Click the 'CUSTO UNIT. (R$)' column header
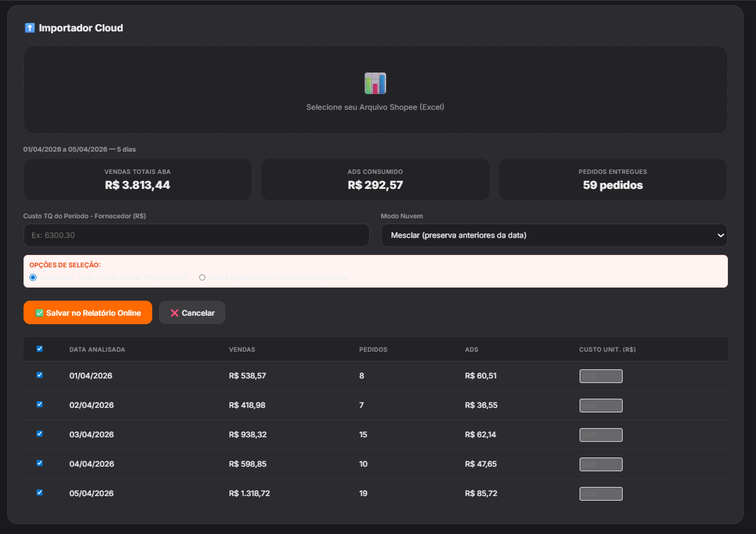This screenshot has height=534, width=756. (x=608, y=349)
